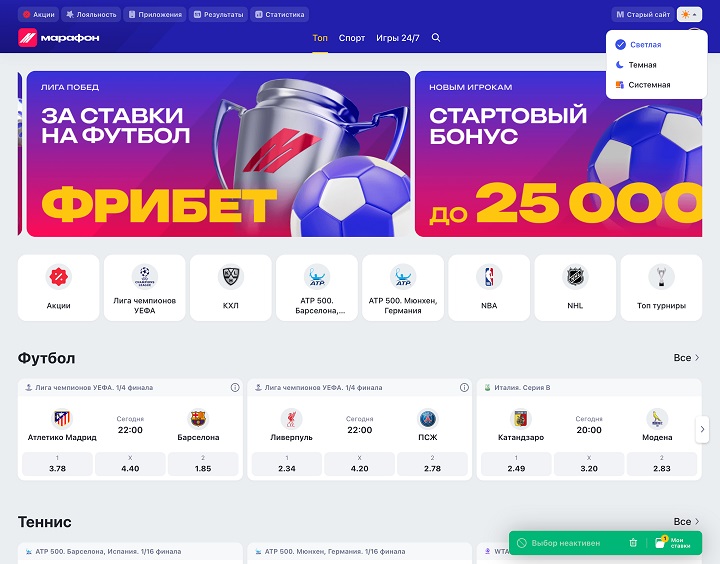Viewport: 720px width, 564px height.
Task: Show next football matches with arrow
Action: 702,429
